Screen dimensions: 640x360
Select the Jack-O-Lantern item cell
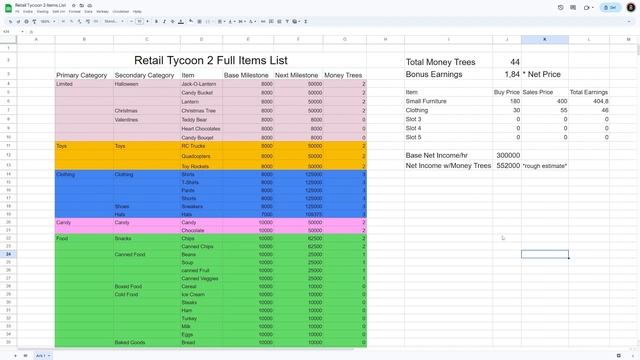tap(201, 84)
